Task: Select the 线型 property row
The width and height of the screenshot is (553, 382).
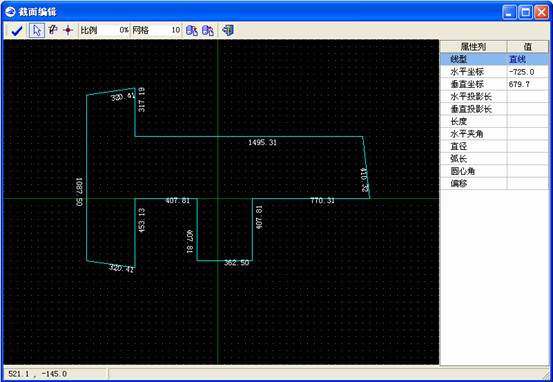Action: tap(494, 59)
